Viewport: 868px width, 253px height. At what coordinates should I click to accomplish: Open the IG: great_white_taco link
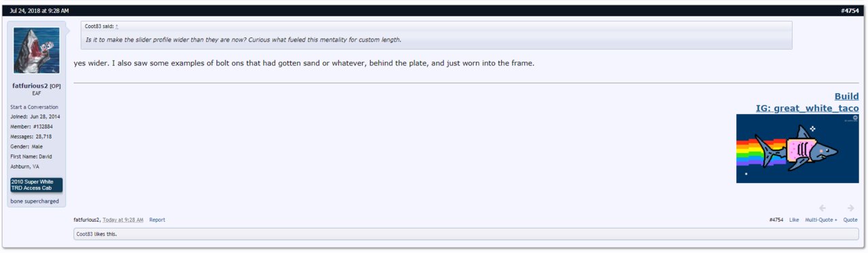click(x=807, y=108)
